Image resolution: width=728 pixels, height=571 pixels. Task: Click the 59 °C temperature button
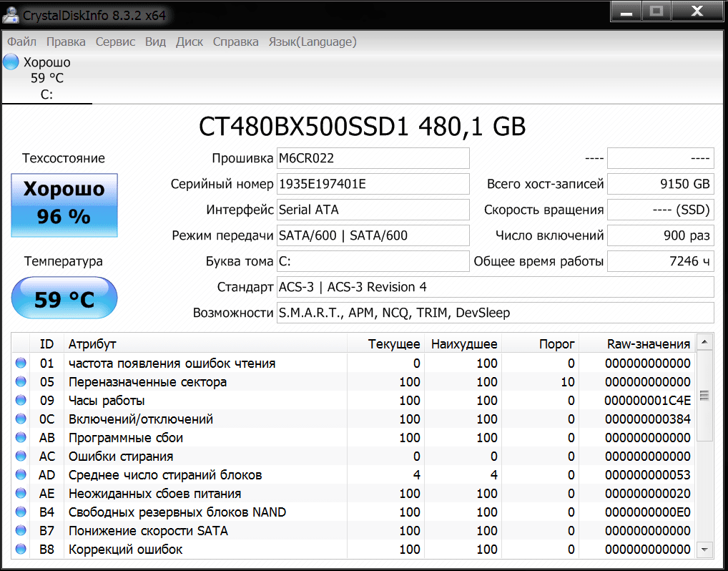click(64, 299)
